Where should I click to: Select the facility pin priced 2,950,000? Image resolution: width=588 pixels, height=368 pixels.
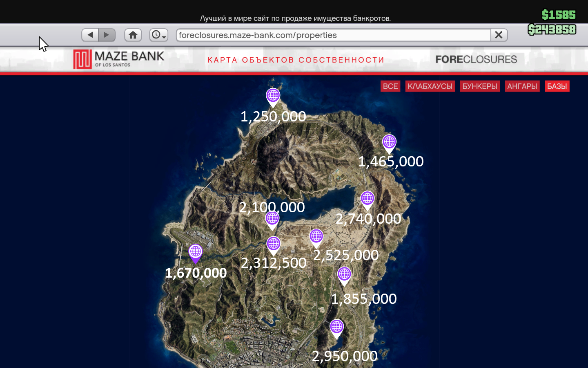[x=337, y=329]
